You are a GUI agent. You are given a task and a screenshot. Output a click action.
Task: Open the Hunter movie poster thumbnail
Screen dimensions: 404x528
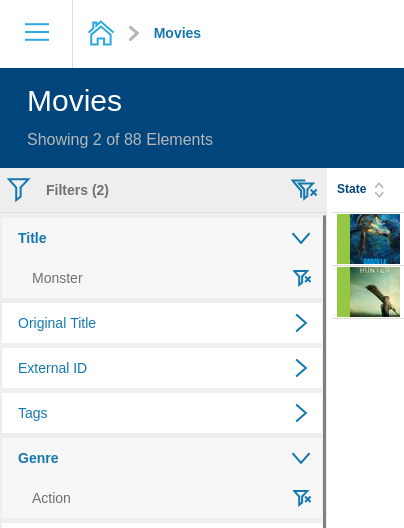375,292
